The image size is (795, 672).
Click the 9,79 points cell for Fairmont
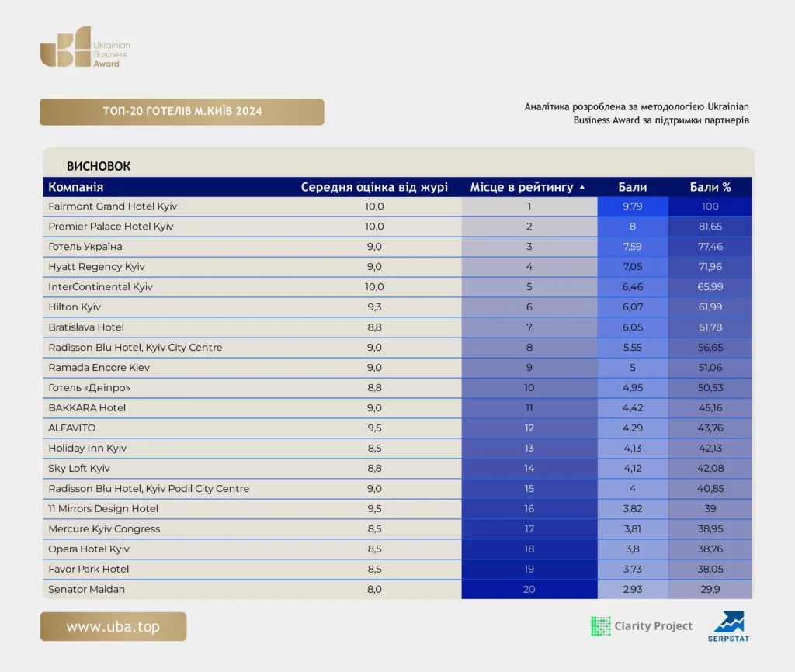tap(632, 206)
